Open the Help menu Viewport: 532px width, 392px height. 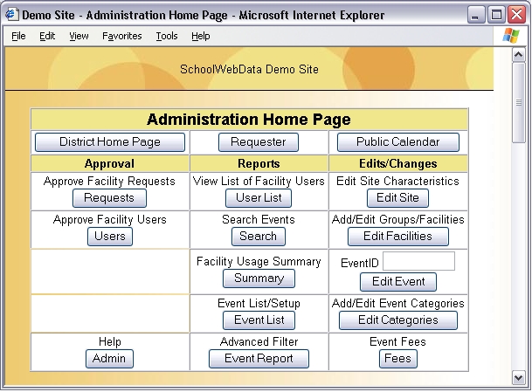(x=201, y=36)
